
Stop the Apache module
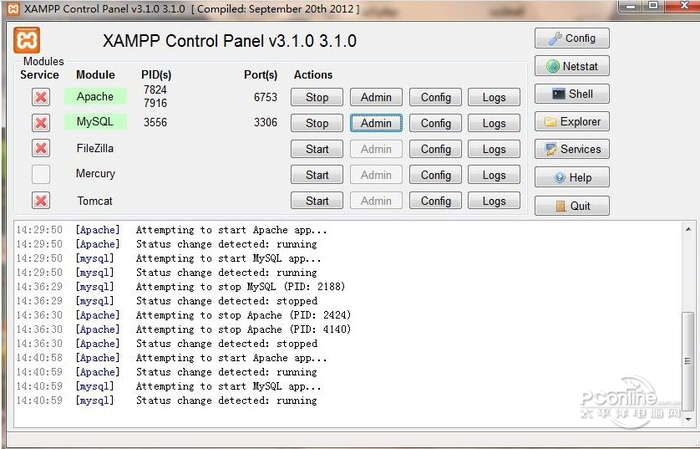point(317,97)
